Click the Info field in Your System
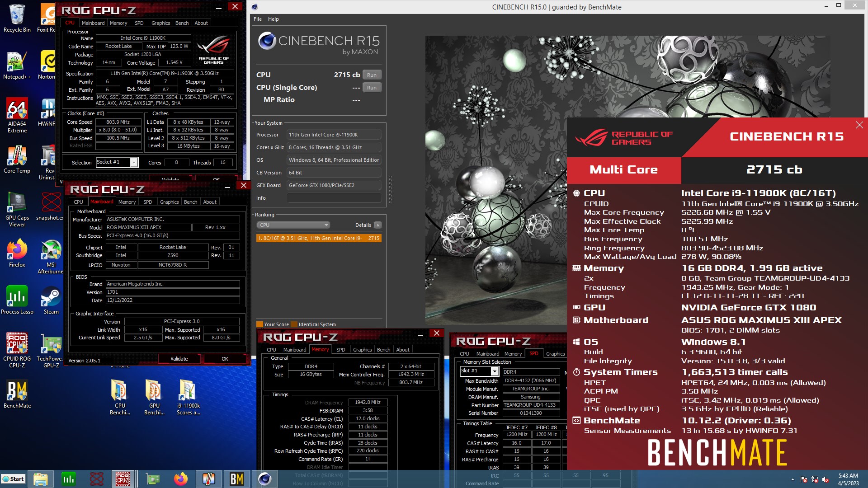Screen dimensions: 868x488 pyautogui.click(x=334, y=198)
